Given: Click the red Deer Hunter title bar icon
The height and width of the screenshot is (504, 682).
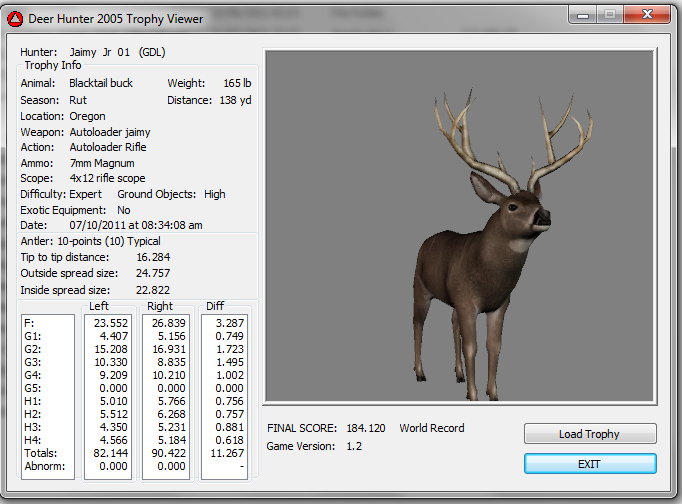Looking at the screenshot, I should [x=14, y=18].
